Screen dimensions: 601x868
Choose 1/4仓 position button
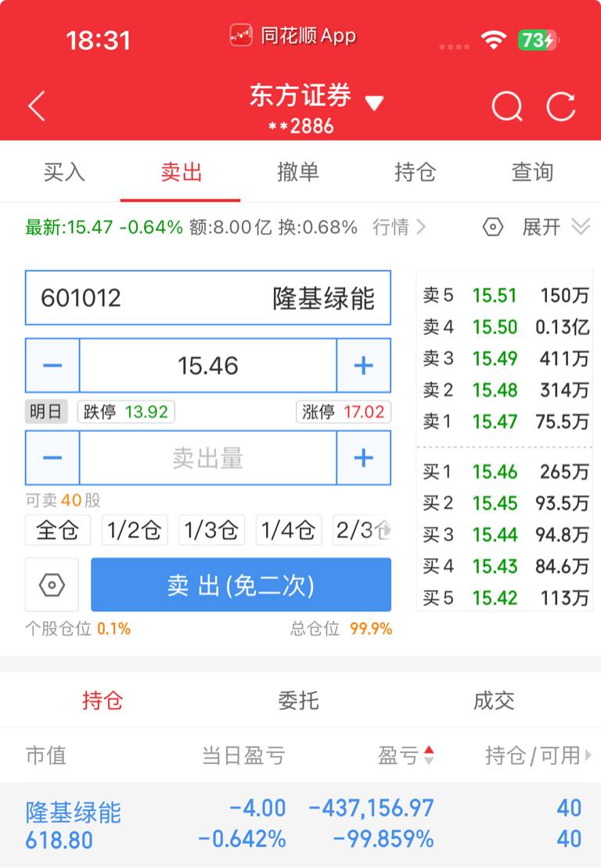[288, 530]
